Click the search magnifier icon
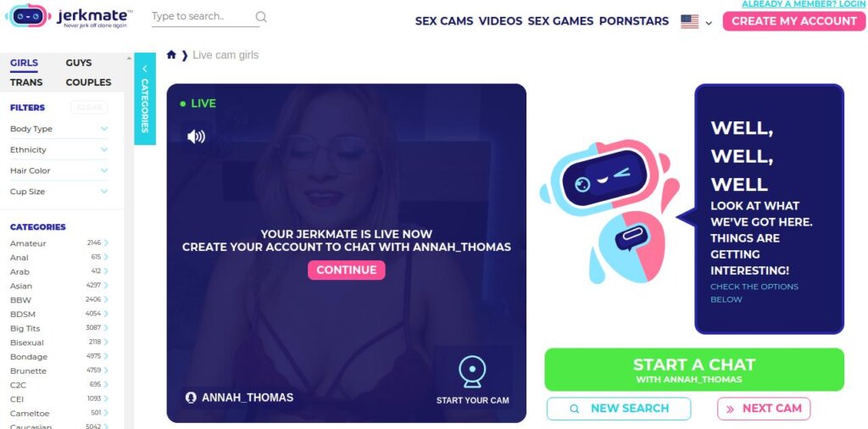This screenshot has width=868, height=429. (x=261, y=17)
